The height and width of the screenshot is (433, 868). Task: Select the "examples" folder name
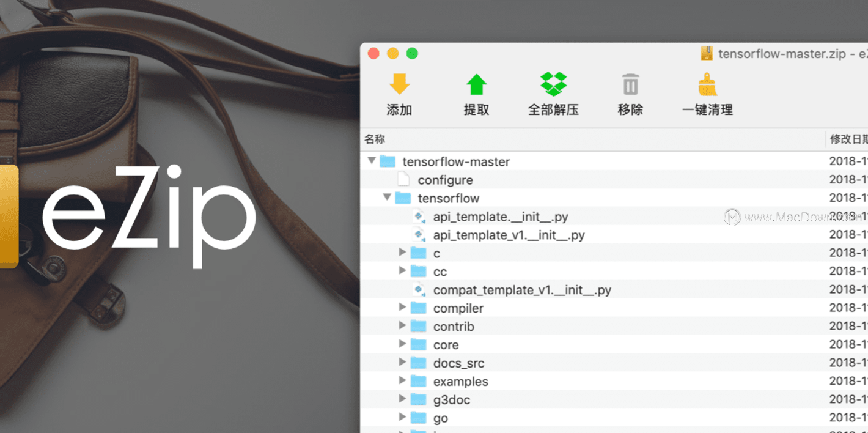461,382
